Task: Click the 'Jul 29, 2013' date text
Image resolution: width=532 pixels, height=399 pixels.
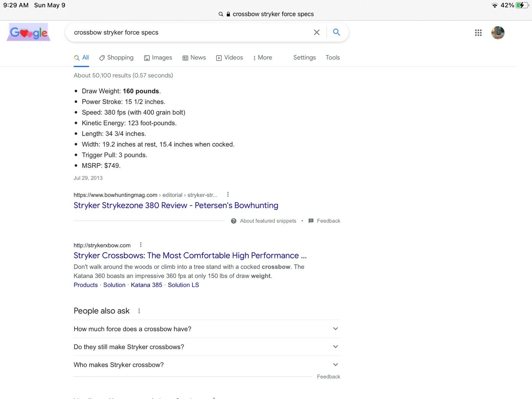Action: tap(88, 178)
